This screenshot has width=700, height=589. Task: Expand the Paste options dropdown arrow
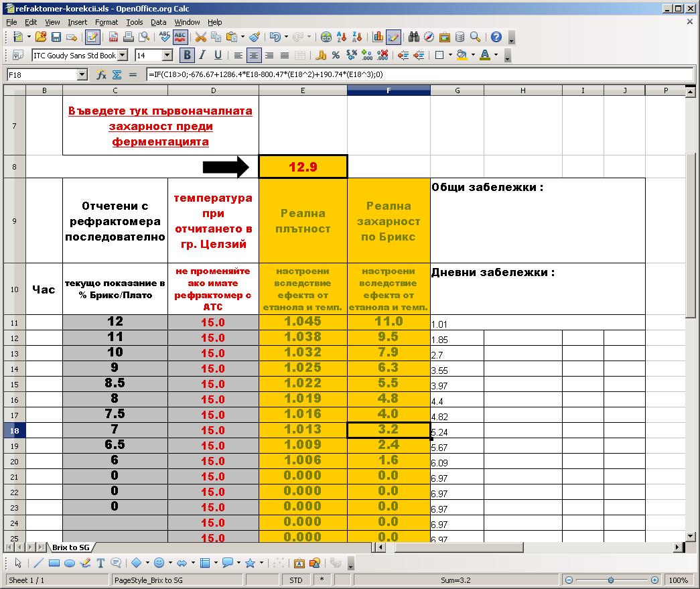(x=243, y=37)
